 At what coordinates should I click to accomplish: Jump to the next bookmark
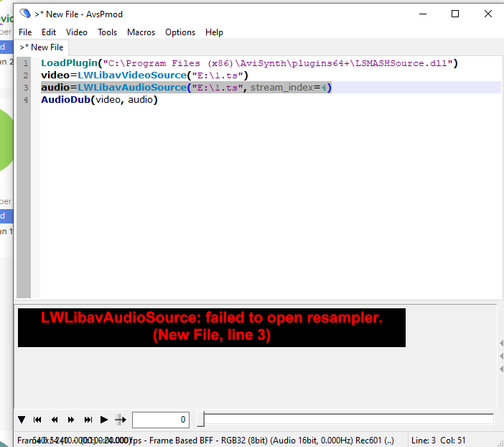coord(88,420)
